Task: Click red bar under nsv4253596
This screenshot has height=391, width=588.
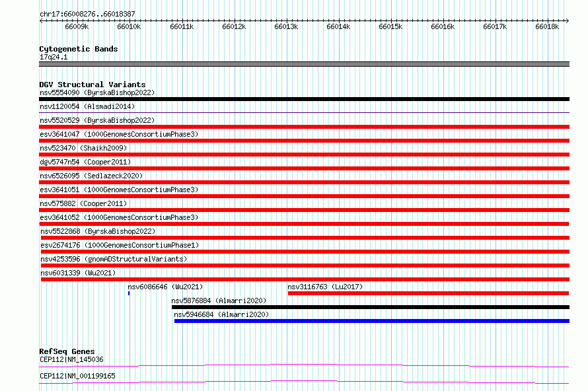Action: 305,266
